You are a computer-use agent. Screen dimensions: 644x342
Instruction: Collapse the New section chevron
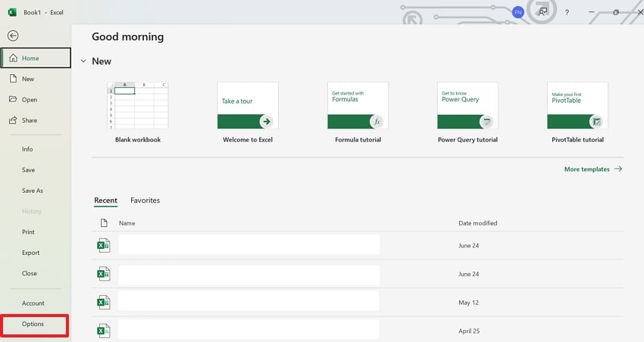coord(83,61)
